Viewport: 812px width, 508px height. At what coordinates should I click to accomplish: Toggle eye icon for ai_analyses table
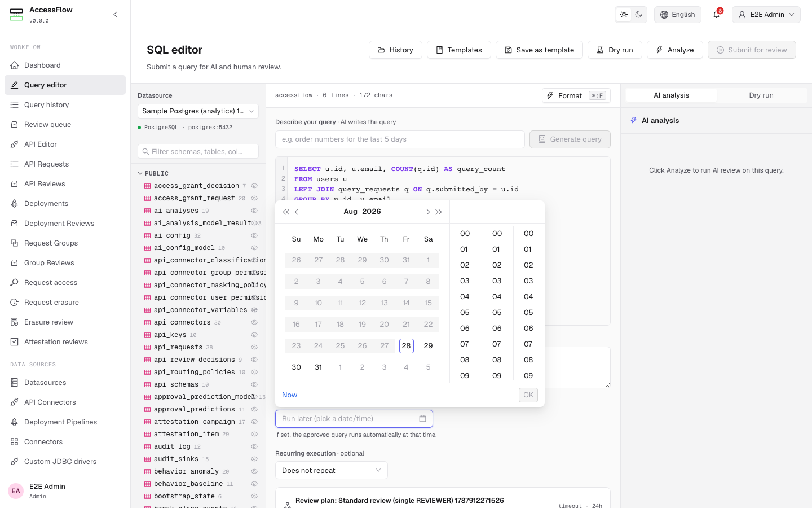[x=254, y=211]
